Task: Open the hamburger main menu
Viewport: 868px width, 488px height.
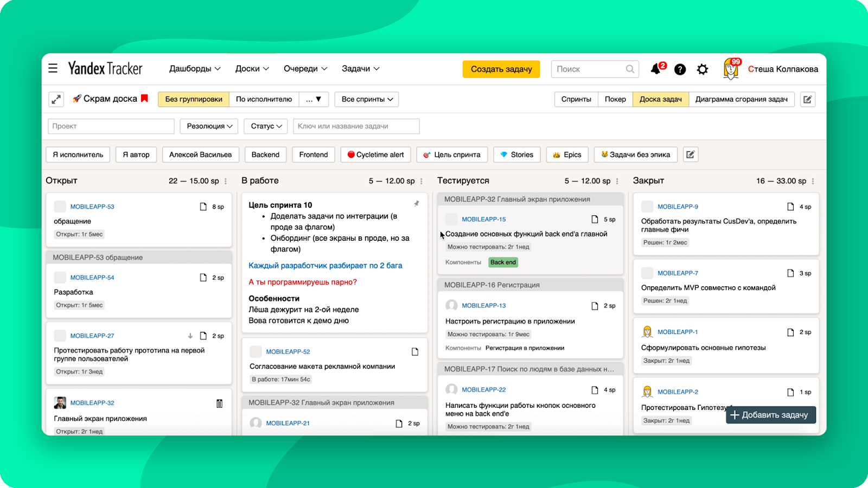Action: pyautogui.click(x=53, y=68)
